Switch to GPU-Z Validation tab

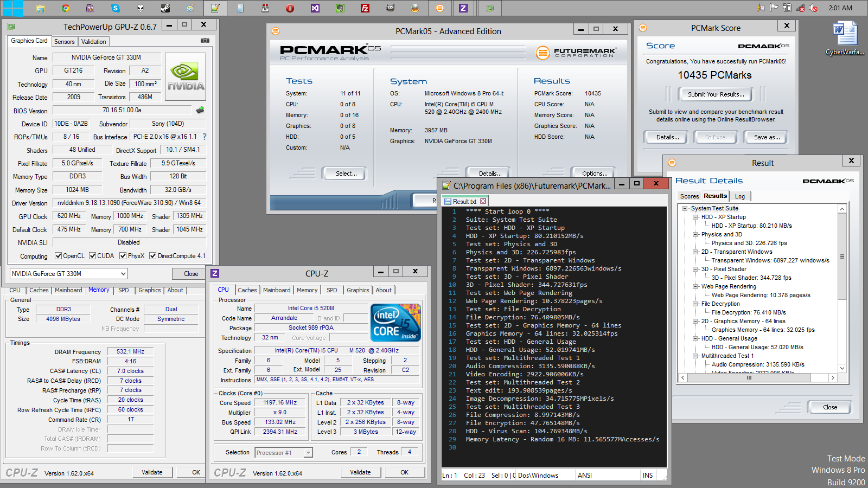pyautogui.click(x=94, y=42)
